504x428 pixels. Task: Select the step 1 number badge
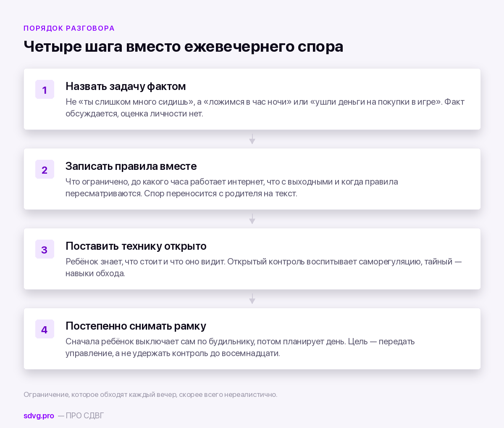[x=45, y=90]
